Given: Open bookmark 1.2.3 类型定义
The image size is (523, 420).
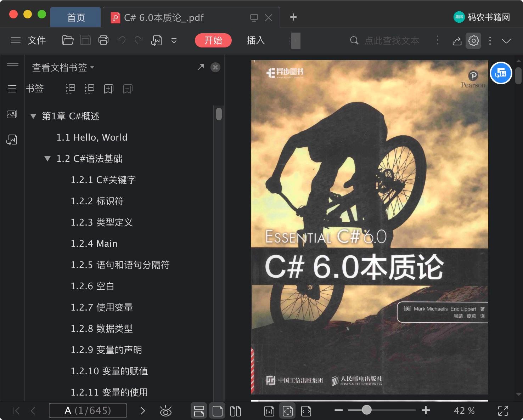Looking at the screenshot, I should (102, 222).
